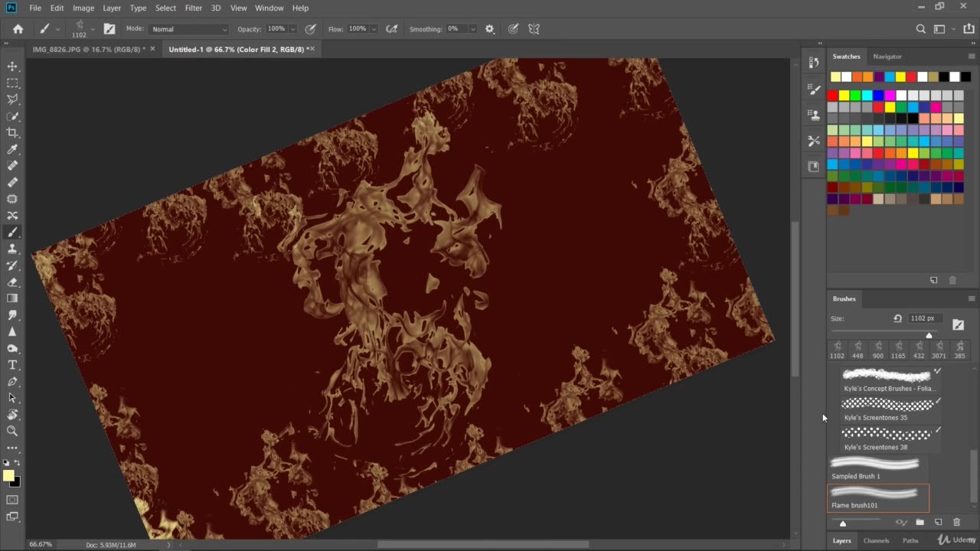Pick recent brush sized 448
Viewport: 980px width, 551px height.
pyautogui.click(x=857, y=350)
